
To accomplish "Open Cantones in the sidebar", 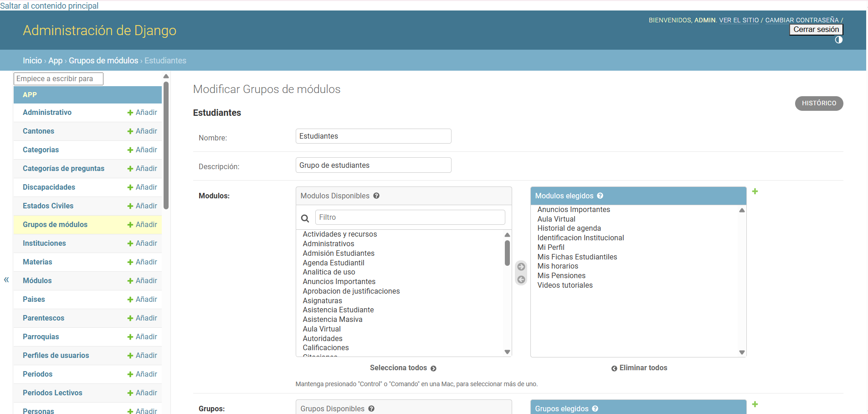I will pos(38,131).
